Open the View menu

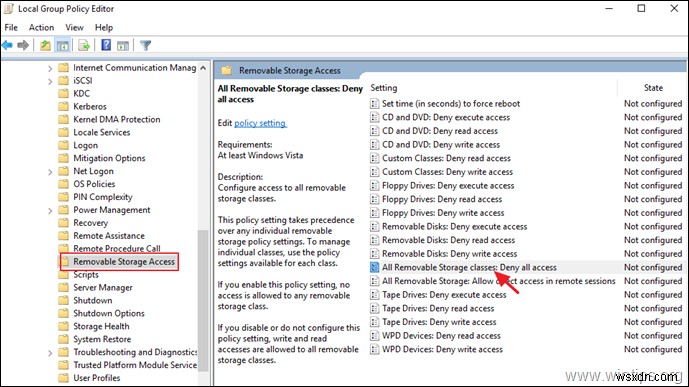click(74, 27)
